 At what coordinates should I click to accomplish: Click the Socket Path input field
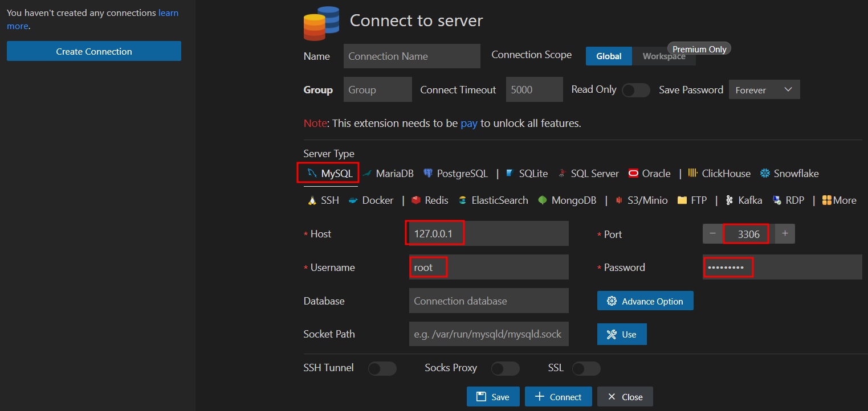tap(489, 334)
